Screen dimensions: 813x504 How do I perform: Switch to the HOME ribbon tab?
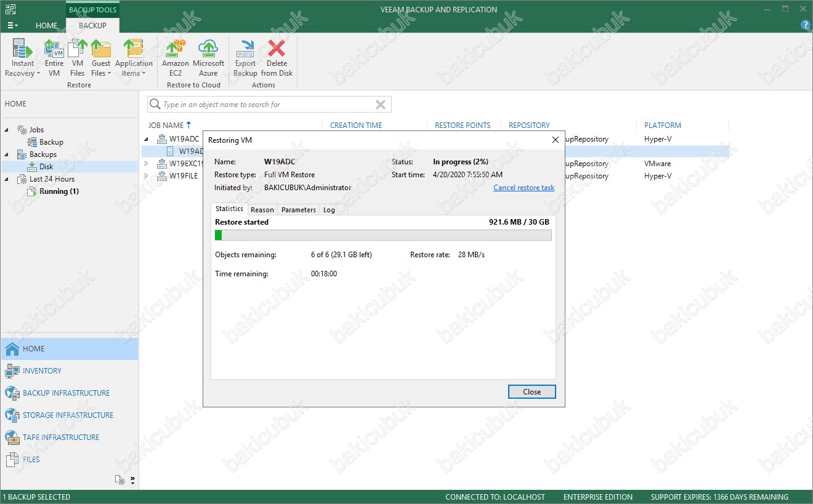click(x=47, y=25)
